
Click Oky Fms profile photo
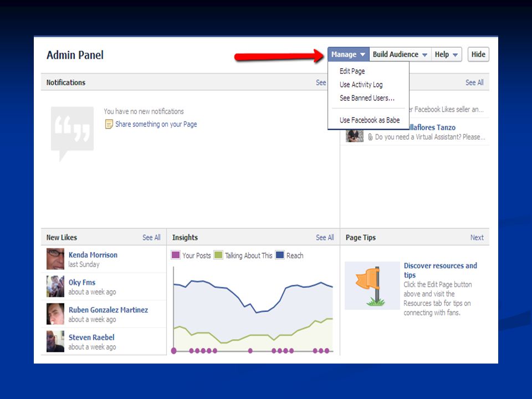coord(55,287)
